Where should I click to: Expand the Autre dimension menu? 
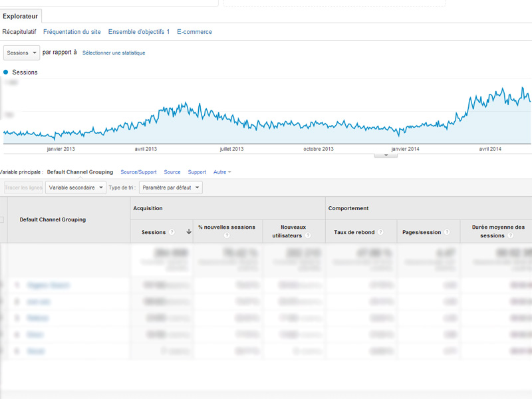pyautogui.click(x=222, y=172)
